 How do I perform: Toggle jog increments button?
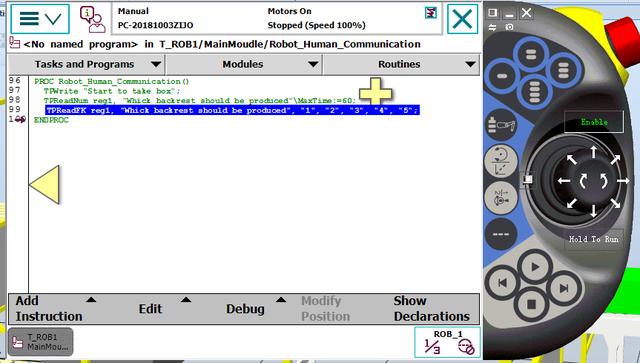point(501,234)
